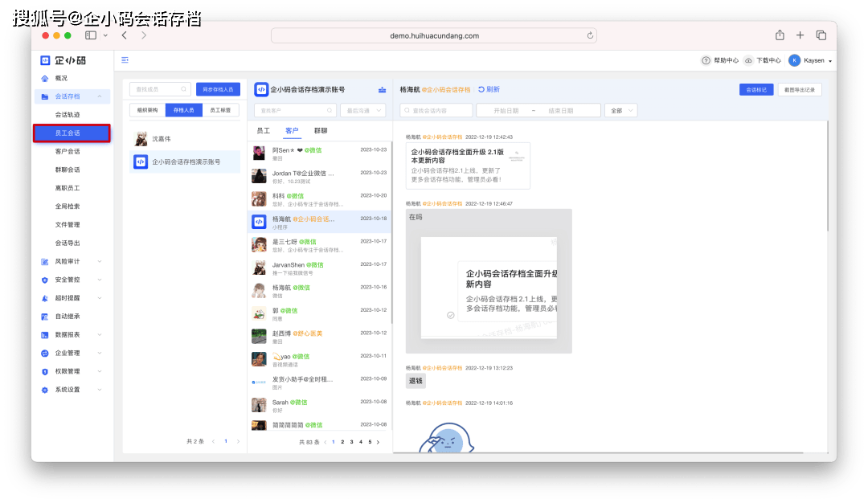Open the Kaysen account dropdown arrow
Viewport: 868px width, 503px height.
(x=829, y=61)
